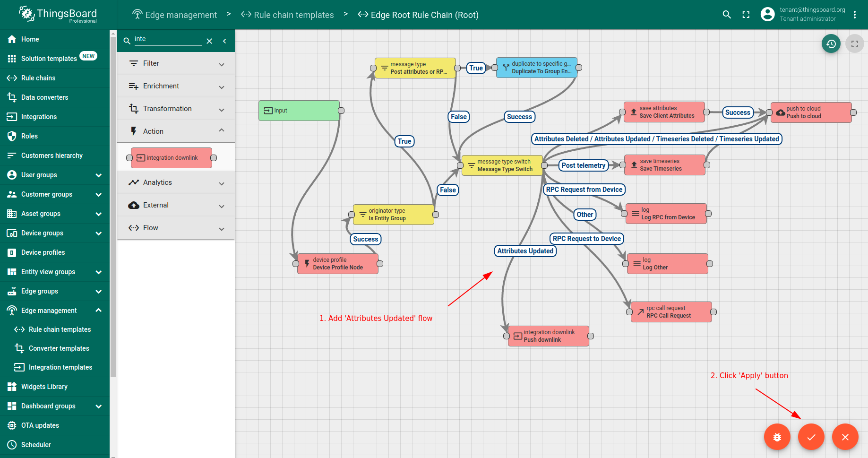Collapse the node library panel arrow
Screen dimensions: 868x458
(224, 41)
